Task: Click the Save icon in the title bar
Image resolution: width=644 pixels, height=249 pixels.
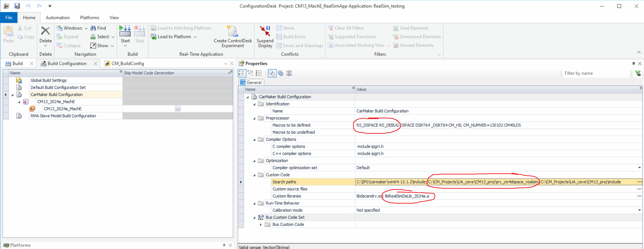Action: (17, 6)
